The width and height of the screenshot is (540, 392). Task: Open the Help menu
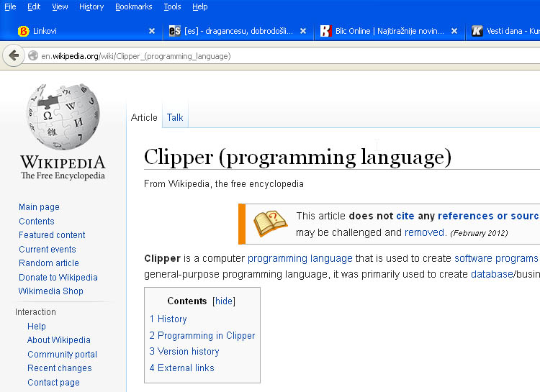tap(199, 6)
